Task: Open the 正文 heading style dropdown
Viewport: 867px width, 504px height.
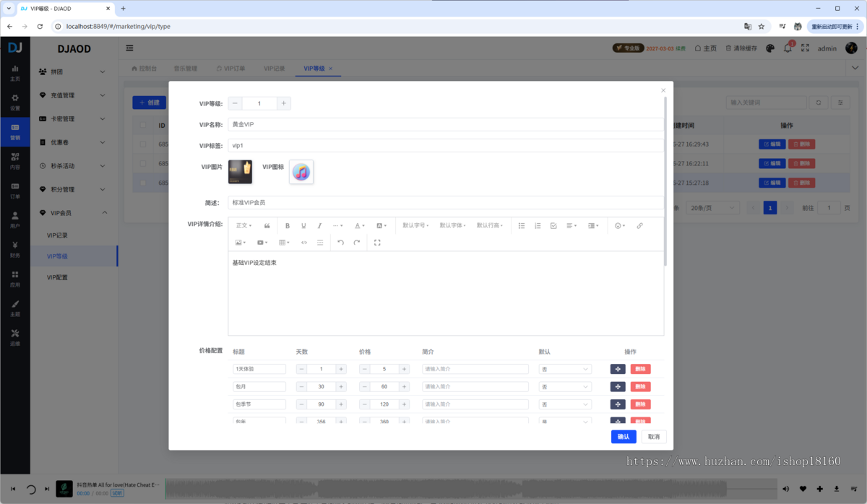Action: point(244,226)
